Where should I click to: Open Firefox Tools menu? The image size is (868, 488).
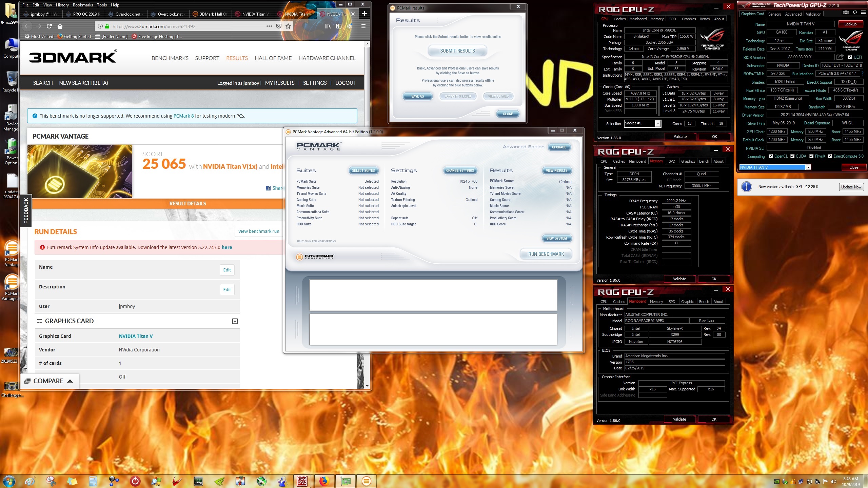(102, 5)
